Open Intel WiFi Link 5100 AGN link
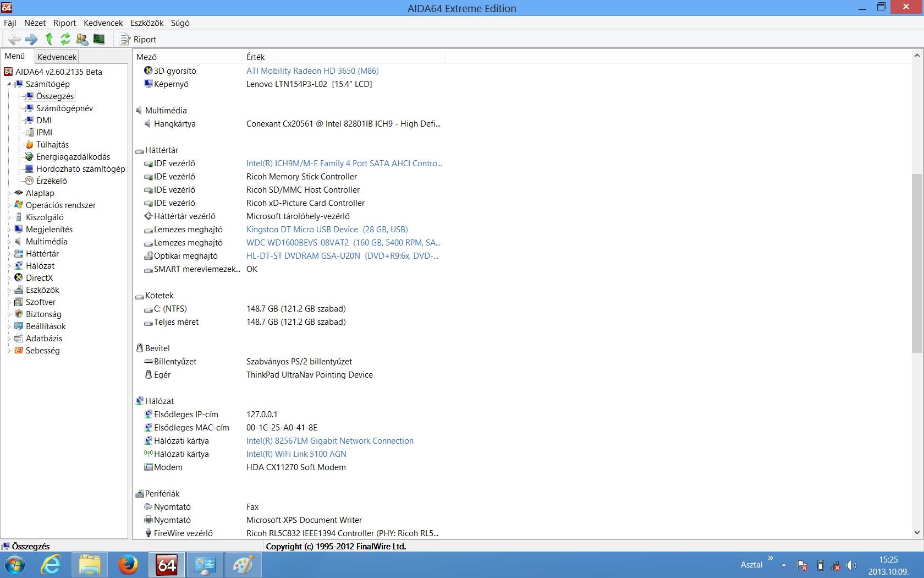924x578 pixels. 296,454
